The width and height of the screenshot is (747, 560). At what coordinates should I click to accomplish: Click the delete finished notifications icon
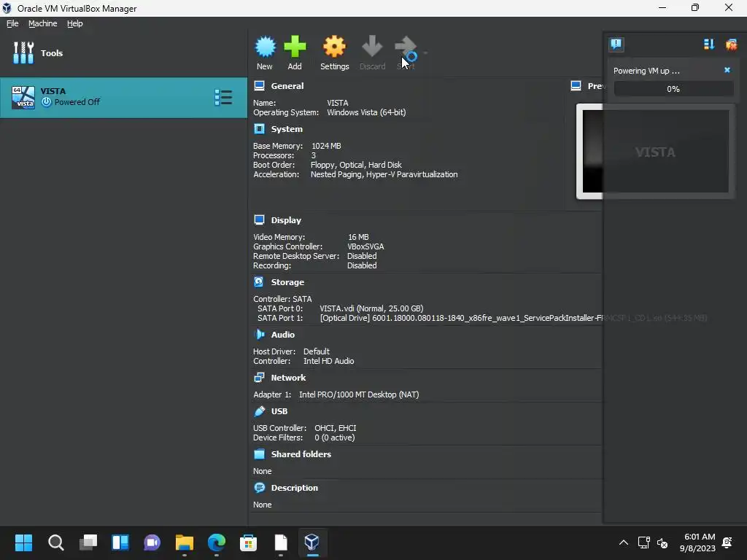731,44
